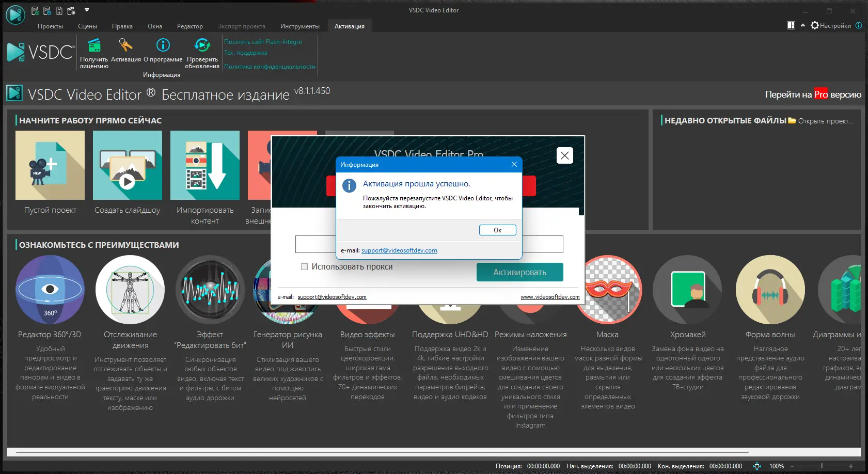This screenshot has width=868, height=474.
Task: Click Открыть проект folder link
Action: click(x=820, y=121)
